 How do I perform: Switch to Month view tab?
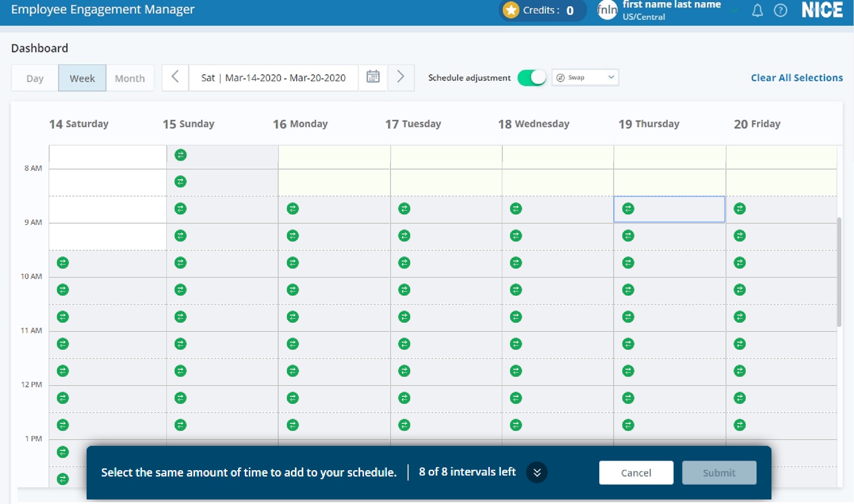coord(130,78)
